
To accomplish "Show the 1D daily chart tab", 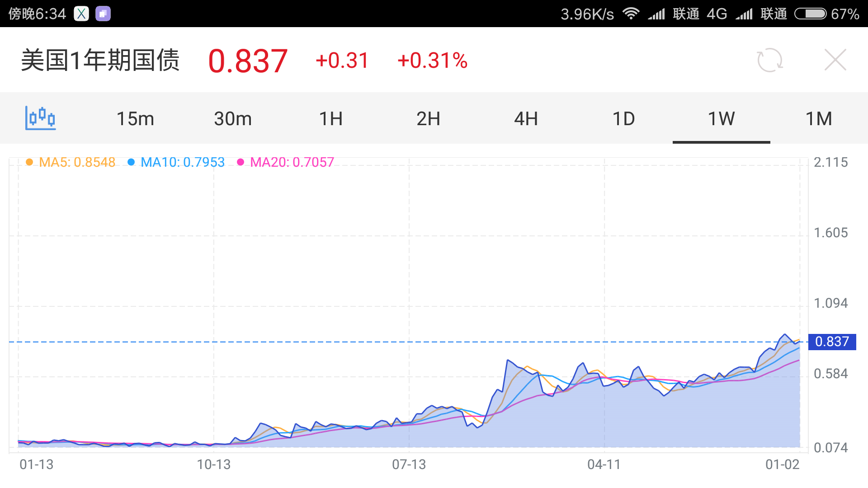I will (623, 118).
